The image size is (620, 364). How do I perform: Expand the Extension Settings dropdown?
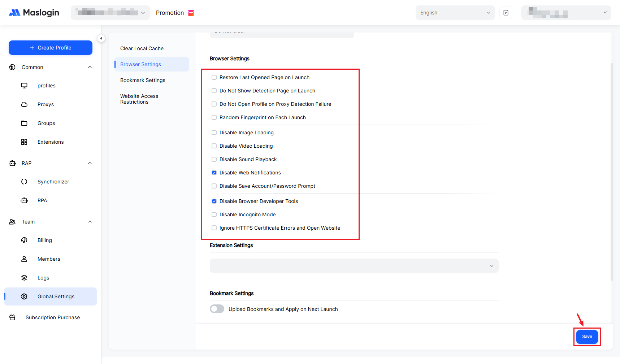tap(354, 266)
